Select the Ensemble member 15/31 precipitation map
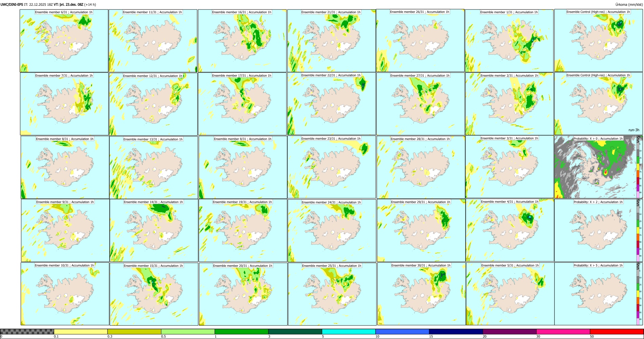The height and width of the screenshot is (339, 644). pos(154,294)
